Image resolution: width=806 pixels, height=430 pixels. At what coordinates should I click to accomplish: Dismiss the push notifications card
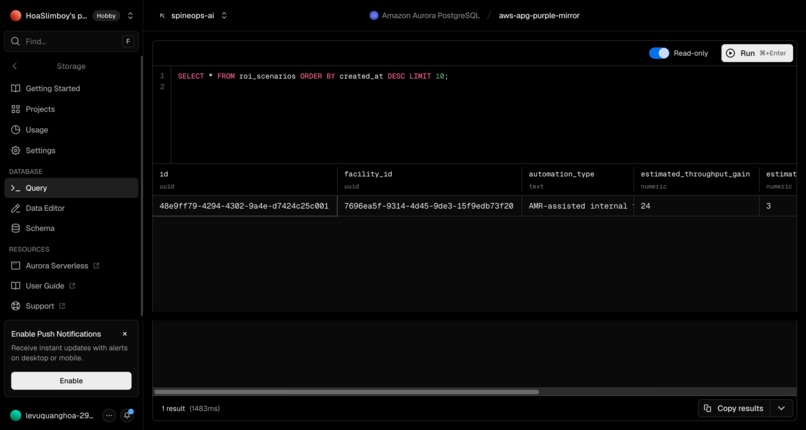(x=124, y=334)
